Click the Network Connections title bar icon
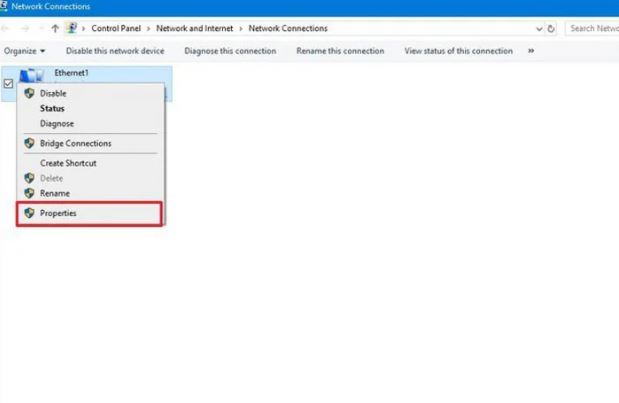The image size is (619, 403). 4,6
